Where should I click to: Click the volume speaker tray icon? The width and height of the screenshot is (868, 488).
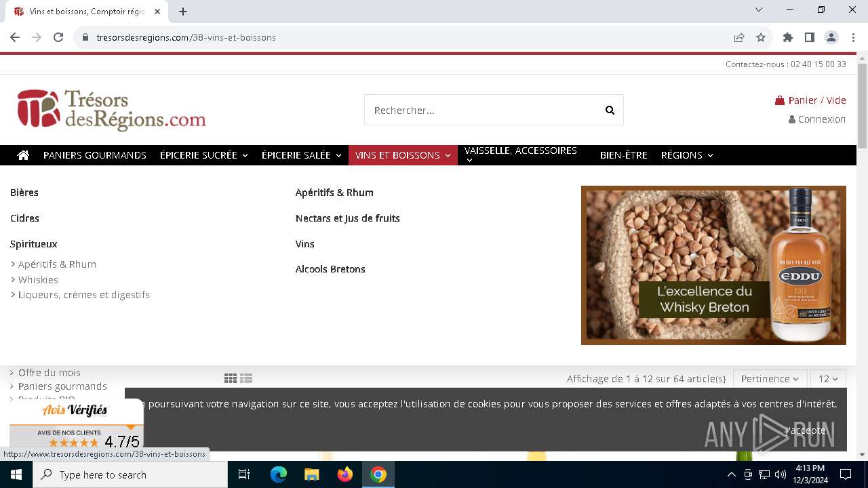point(780,474)
